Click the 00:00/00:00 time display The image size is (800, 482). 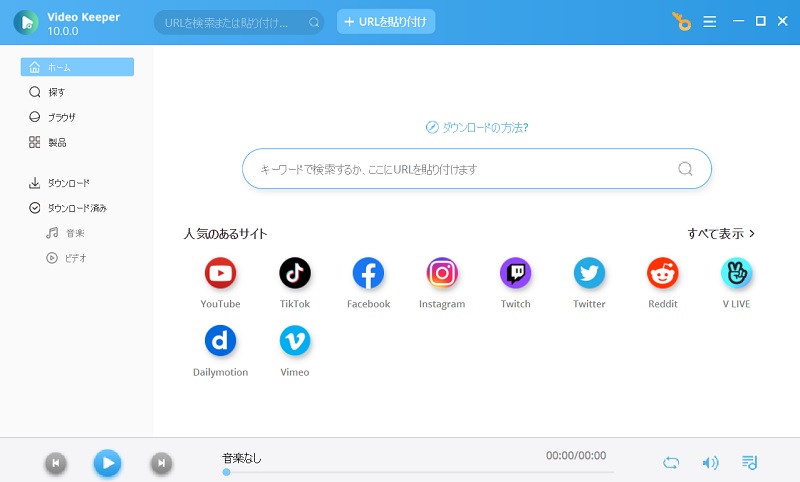pyautogui.click(x=576, y=455)
